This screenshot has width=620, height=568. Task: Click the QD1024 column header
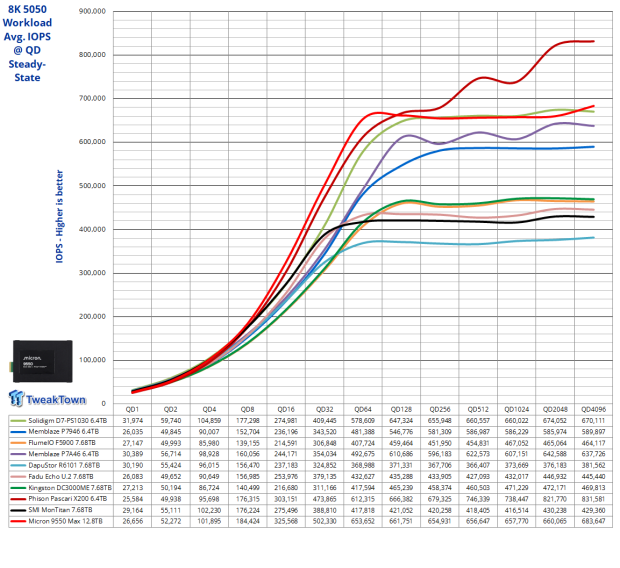(516, 409)
